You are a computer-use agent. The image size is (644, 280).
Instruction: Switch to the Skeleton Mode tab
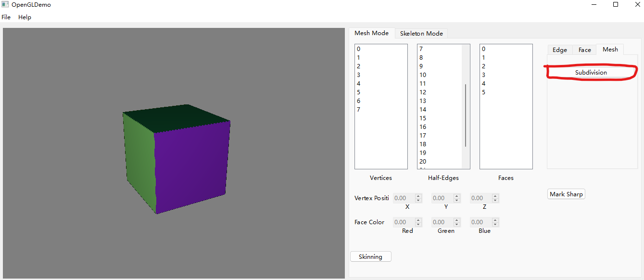click(x=421, y=33)
